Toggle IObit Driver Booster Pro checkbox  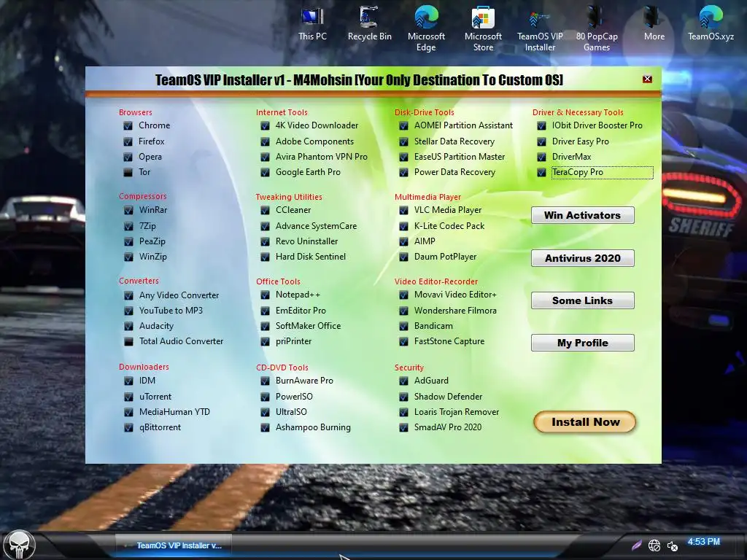point(541,125)
